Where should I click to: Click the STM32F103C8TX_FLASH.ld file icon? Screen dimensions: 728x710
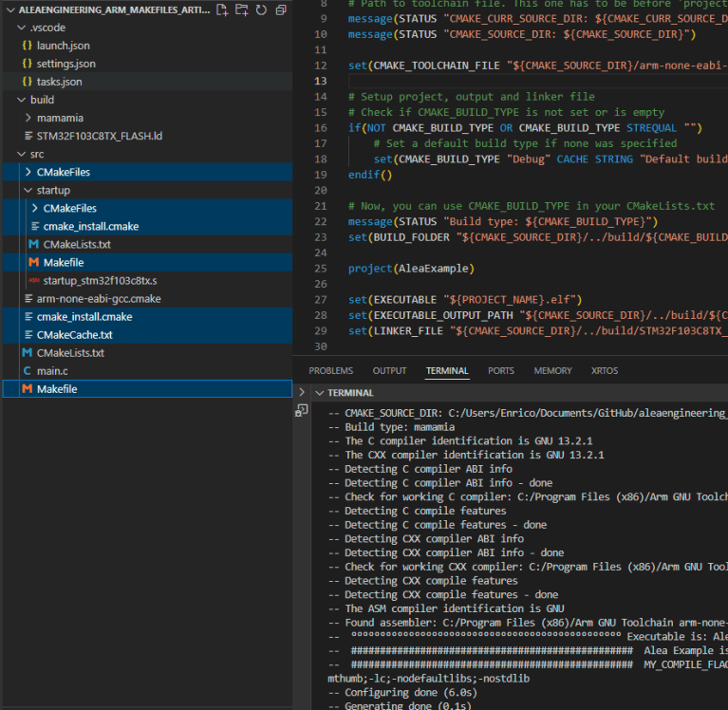click(28, 136)
